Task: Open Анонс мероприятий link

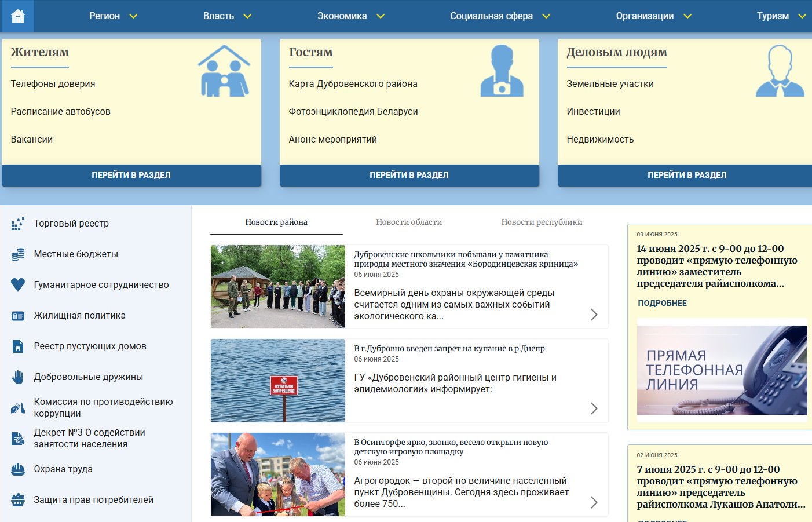Action: [x=332, y=140]
